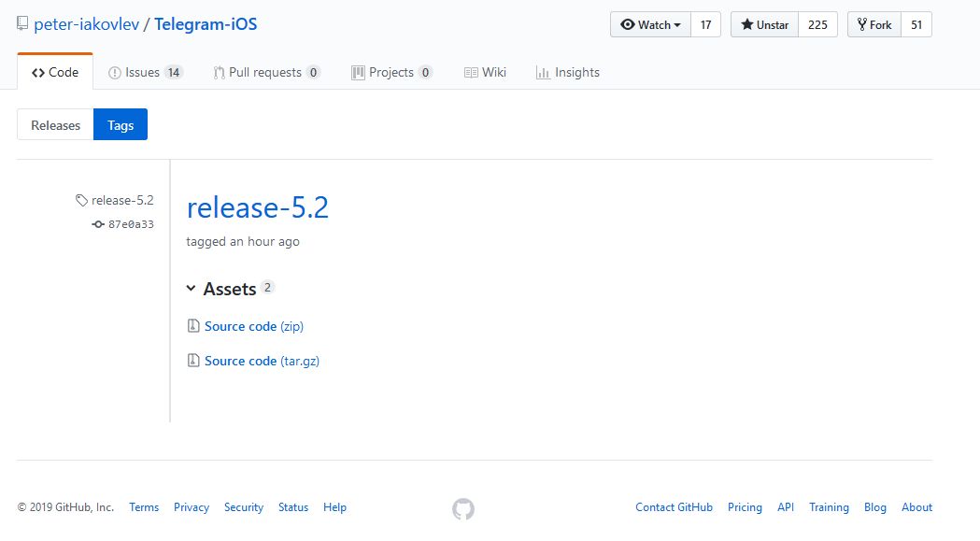Click the 'tagged an hour ago' text
Screen dimensions: 980x541
click(x=243, y=241)
